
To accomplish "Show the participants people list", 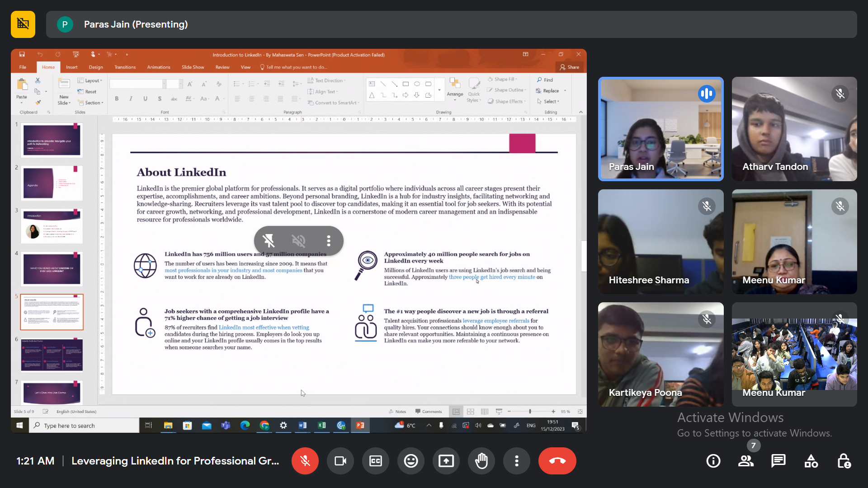I will tap(745, 461).
